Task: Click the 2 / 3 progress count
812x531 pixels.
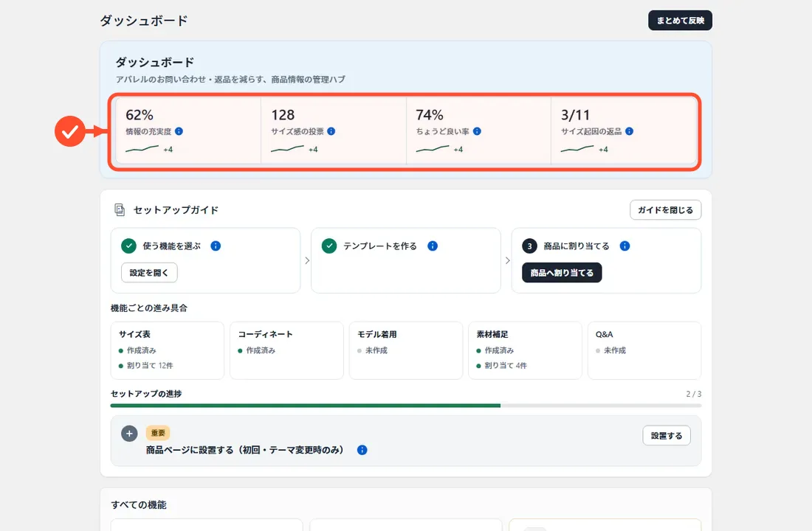Action: pos(694,394)
